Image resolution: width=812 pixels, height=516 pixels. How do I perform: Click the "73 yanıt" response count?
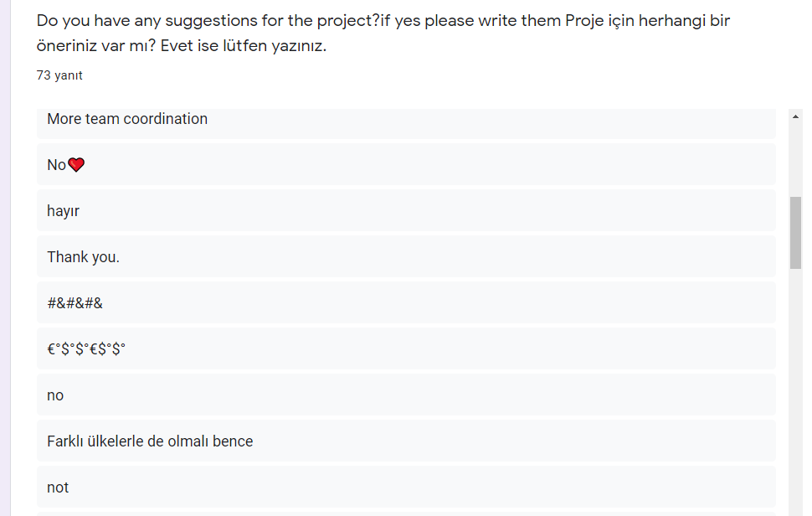coord(59,75)
